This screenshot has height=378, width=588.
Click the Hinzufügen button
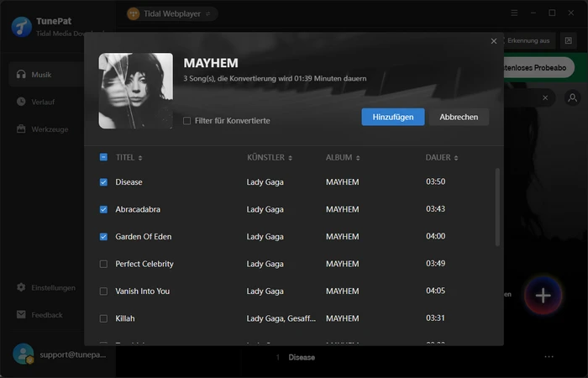pyautogui.click(x=393, y=117)
